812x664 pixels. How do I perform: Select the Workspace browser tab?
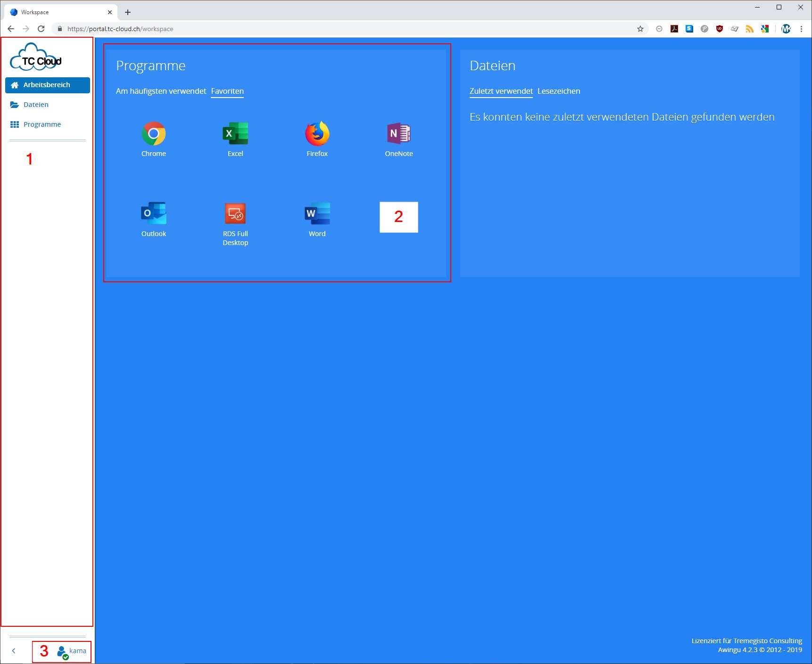61,12
